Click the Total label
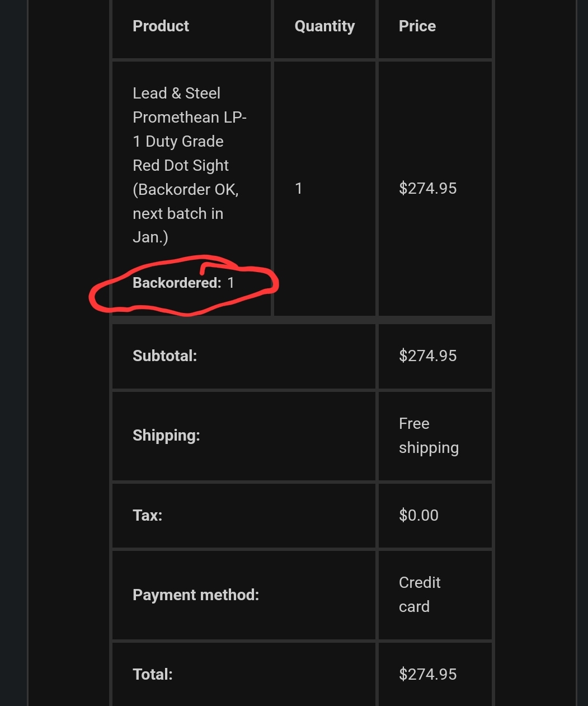 (x=152, y=675)
